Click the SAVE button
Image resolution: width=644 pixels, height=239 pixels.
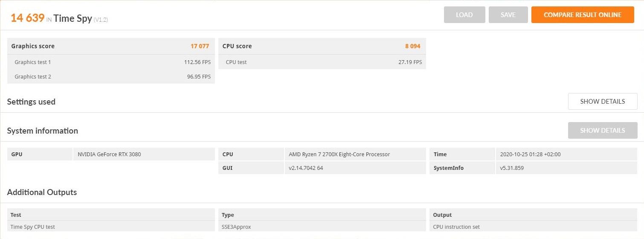click(508, 15)
